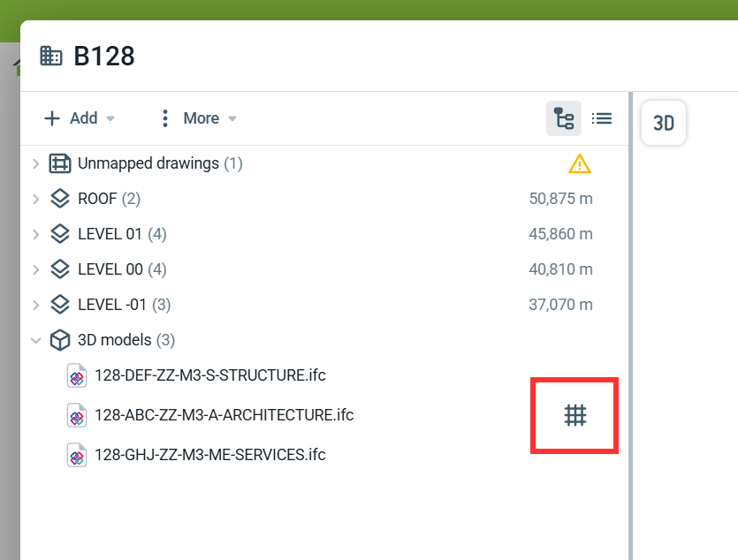The width and height of the screenshot is (738, 560).
Task: Open the Add dropdown menu
Action: (x=80, y=118)
